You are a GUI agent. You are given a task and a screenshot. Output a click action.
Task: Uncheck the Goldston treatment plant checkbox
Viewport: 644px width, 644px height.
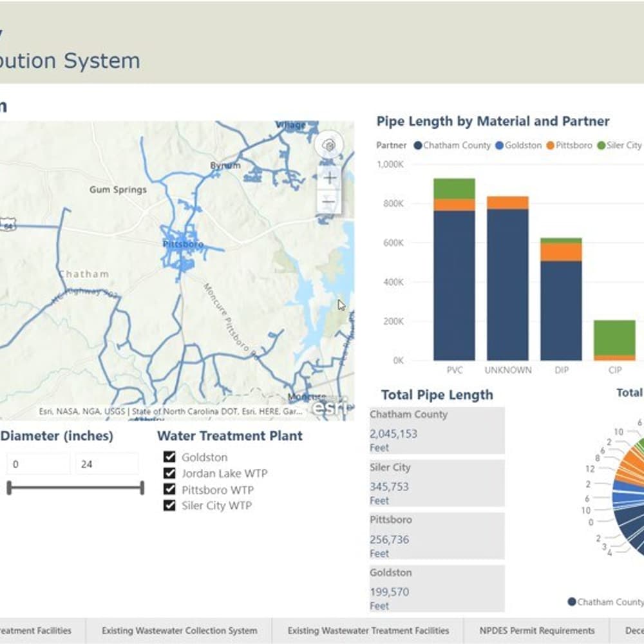click(169, 457)
